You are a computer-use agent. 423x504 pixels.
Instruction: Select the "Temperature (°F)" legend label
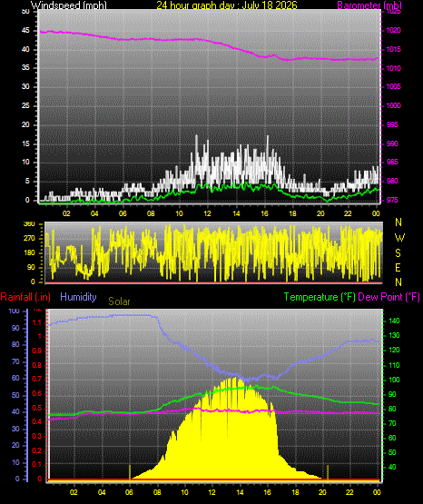(320, 297)
